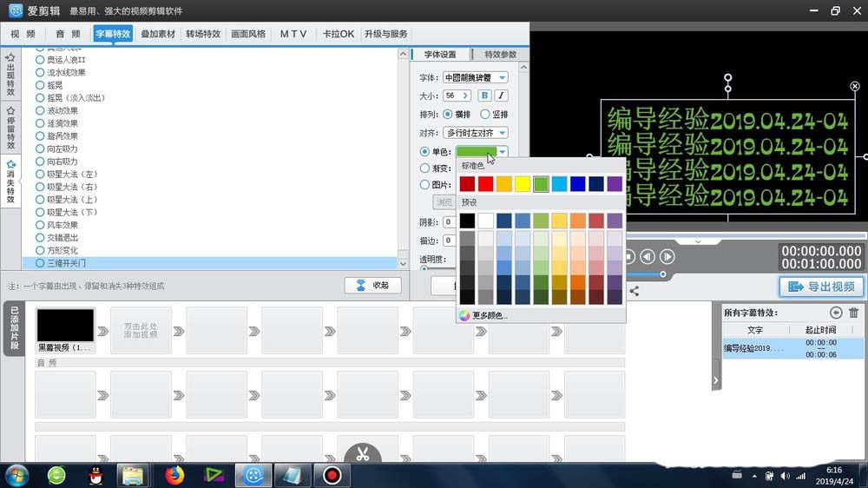Step to previous frame in player
The height and width of the screenshot is (488, 868).
point(648,256)
